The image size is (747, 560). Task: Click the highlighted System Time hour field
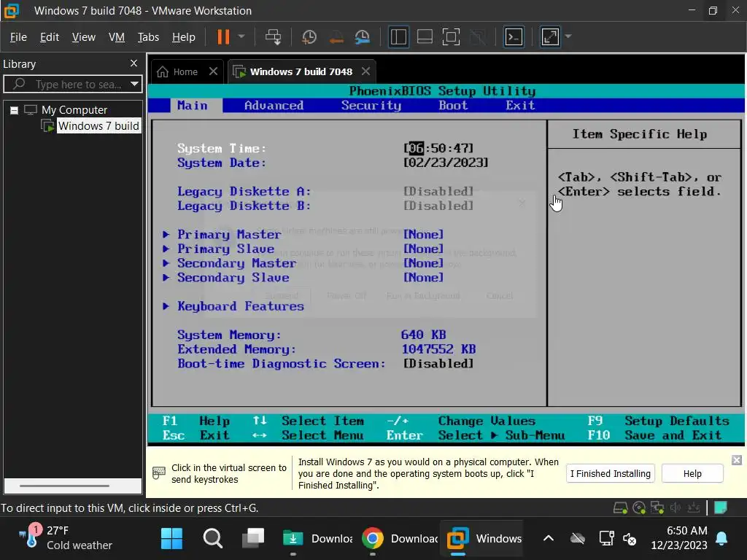(x=416, y=148)
